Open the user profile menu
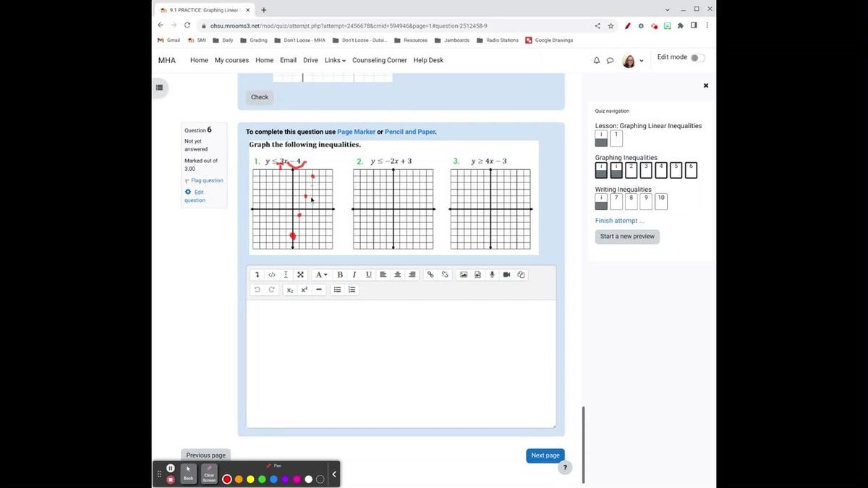This screenshot has height=488, width=868. 631,61
